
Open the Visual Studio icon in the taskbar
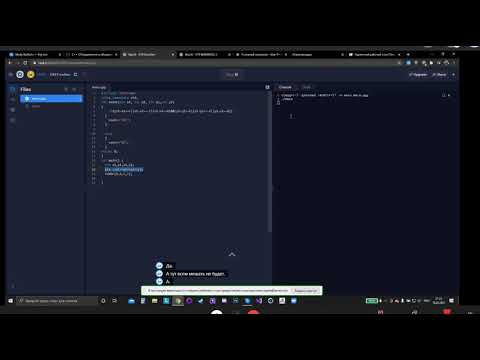click(259, 301)
